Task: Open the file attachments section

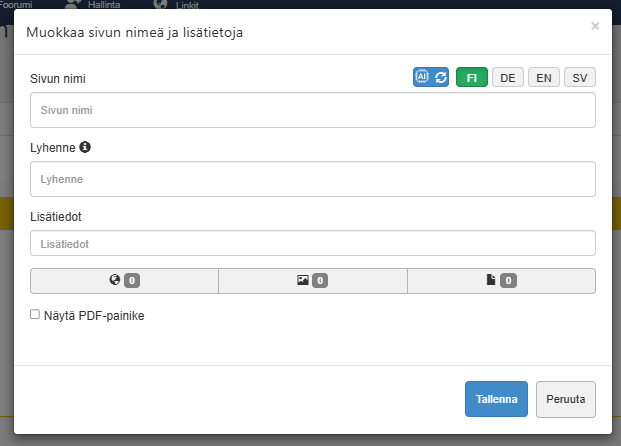Action: pos(501,281)
